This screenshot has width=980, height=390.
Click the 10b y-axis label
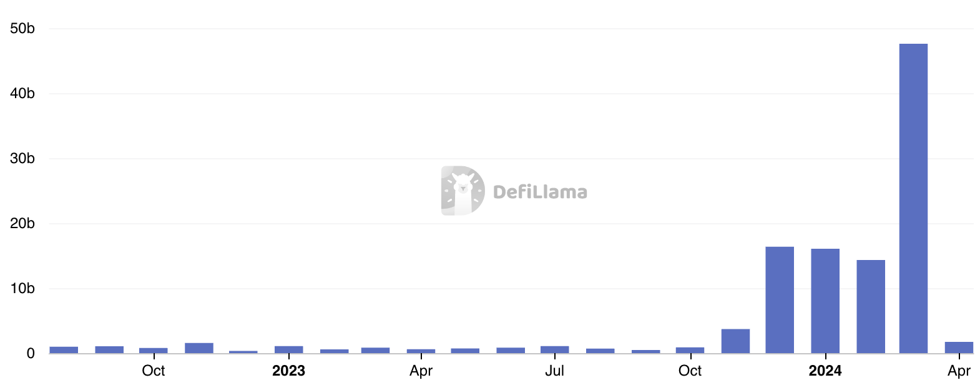pos(22,289)
